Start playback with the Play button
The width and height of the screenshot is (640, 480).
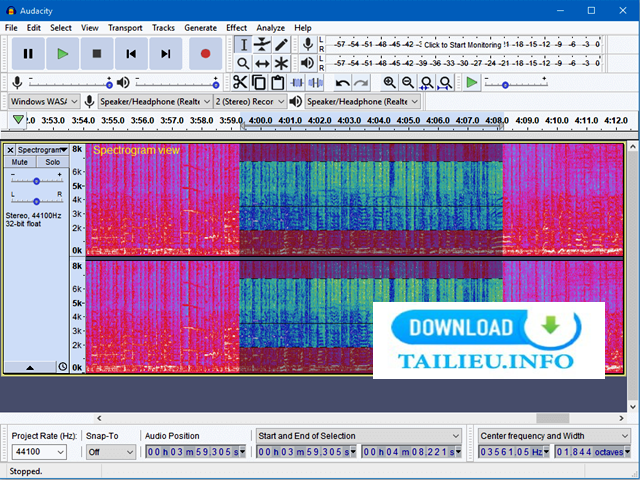coord(62,54)
